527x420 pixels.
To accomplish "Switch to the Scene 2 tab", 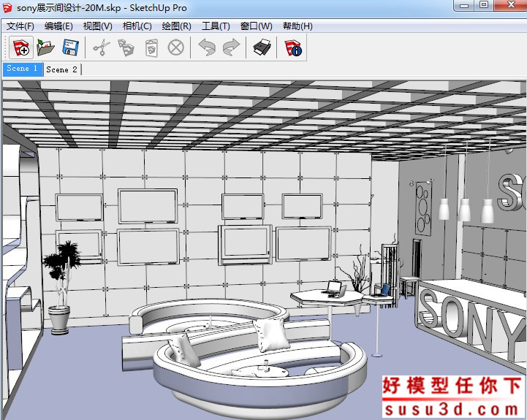I will click(62, 69).
